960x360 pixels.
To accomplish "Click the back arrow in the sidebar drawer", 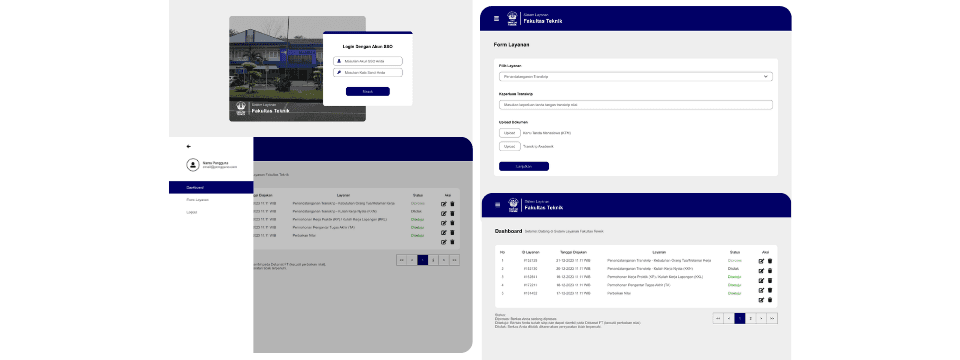I will (x=189, y=146).
